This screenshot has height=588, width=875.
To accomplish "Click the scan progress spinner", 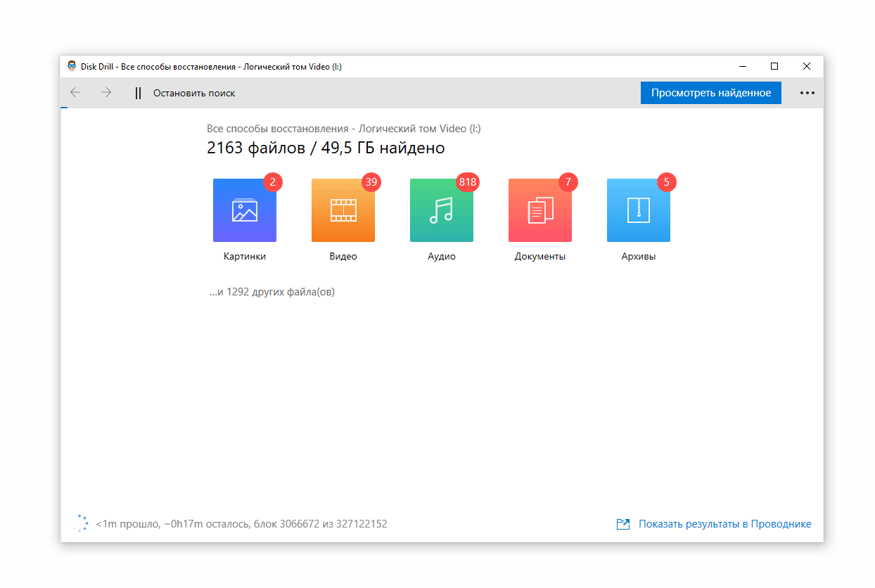I will 82,523.
